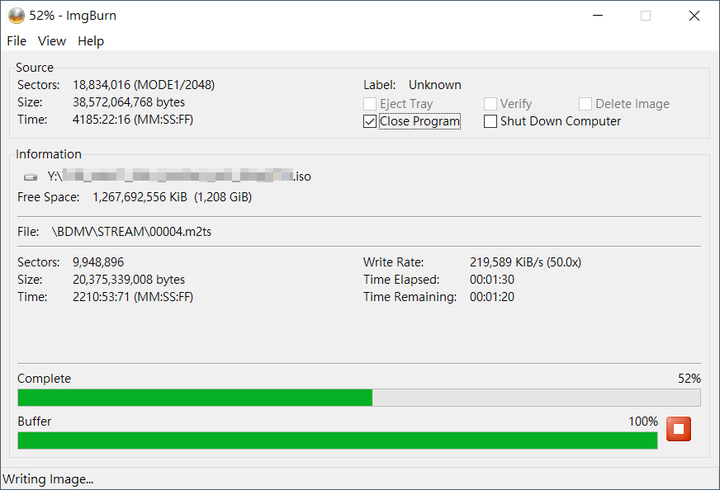This screenshot has width=720, height=490.
Task: Click the Time Elapsed value 00:01:30
Action: point(492,279)
